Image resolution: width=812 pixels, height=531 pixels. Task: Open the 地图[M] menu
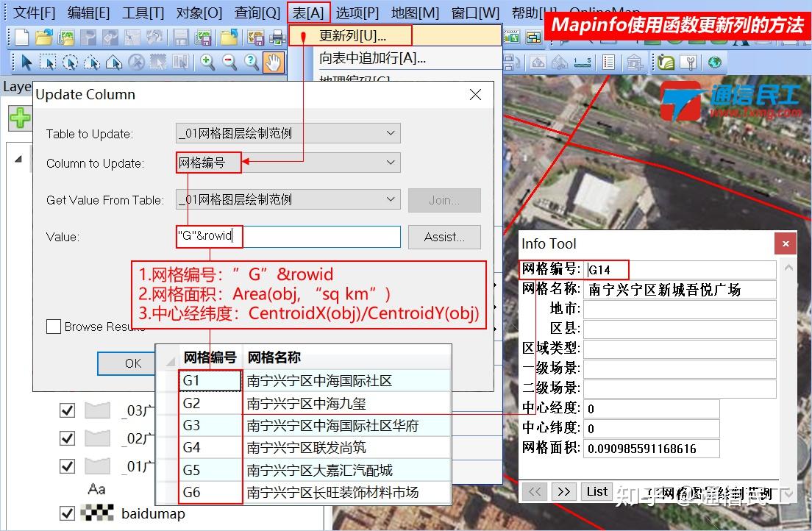(x=416, y=12)
